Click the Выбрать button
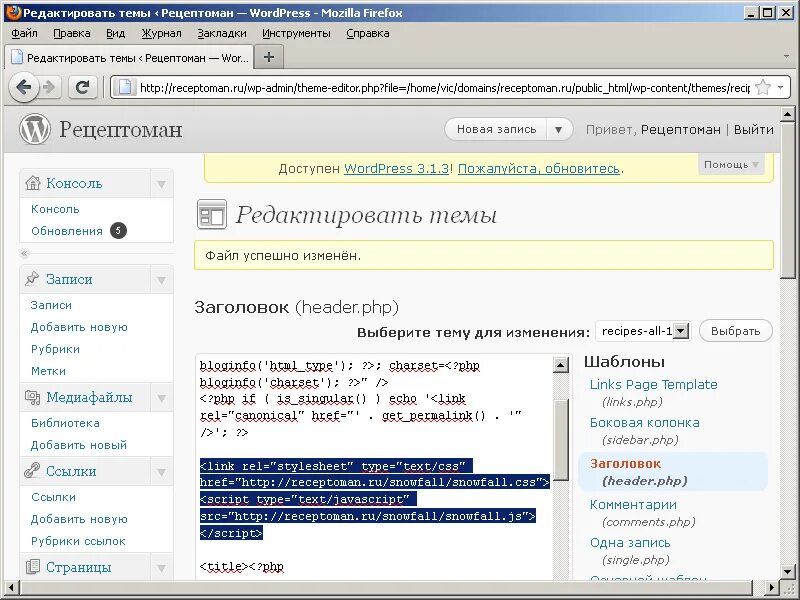800x600 pixels. tap(735, 331)
